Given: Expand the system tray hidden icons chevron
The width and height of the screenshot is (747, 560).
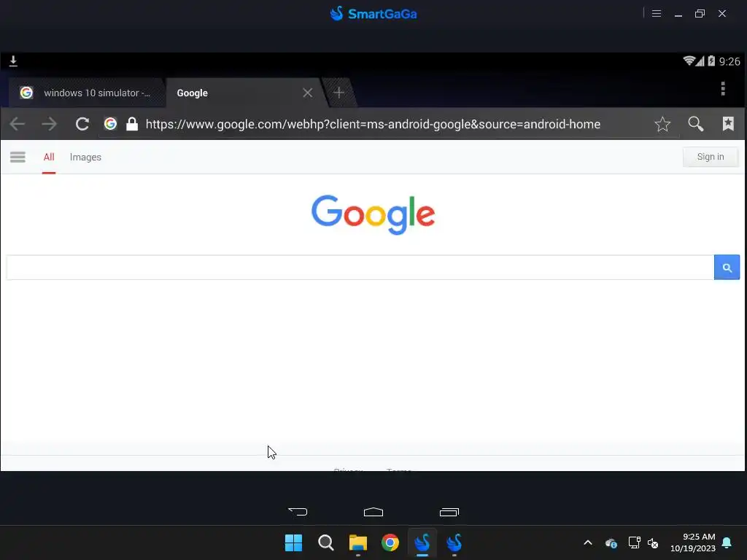Looking at the screenshot, I should tap(588, 542).
